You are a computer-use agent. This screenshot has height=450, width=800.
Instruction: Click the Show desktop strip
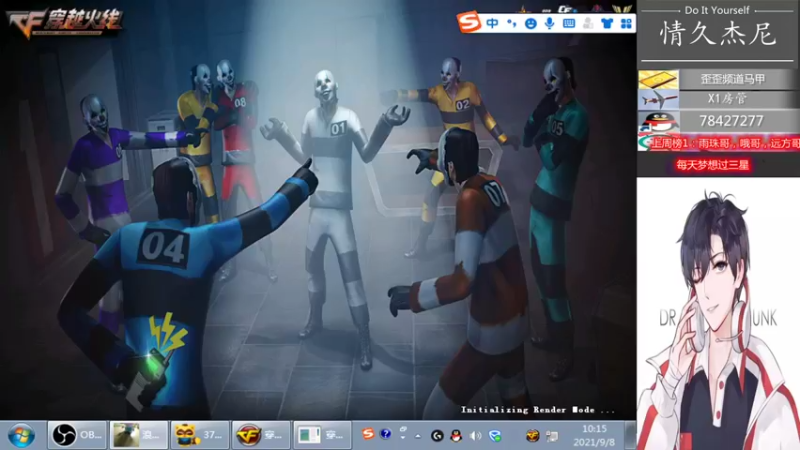coord(631,435)
